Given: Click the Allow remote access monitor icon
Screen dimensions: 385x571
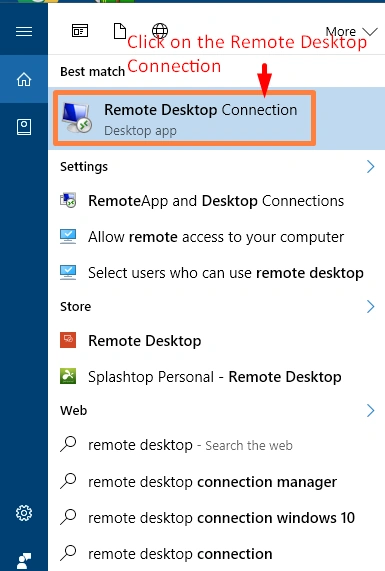Looking at the screenshot, I should click(x=68, y=237).
